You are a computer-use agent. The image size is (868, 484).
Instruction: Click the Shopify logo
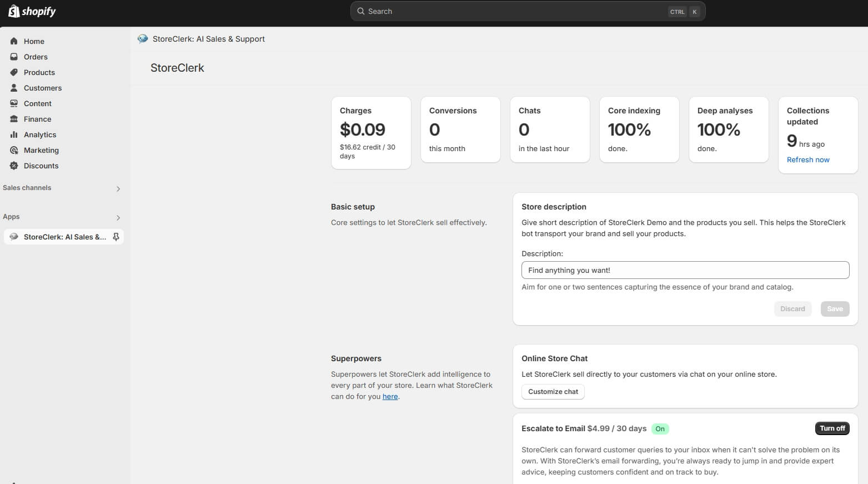click(x=32, y=11)
